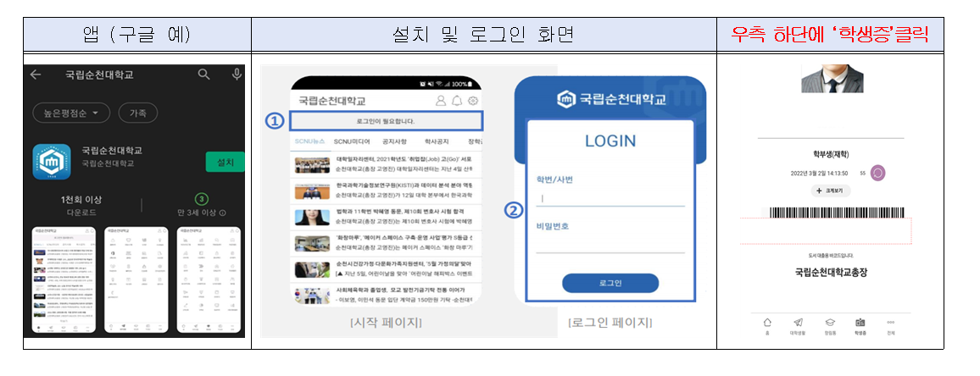980x376 pixels.
Task: Tap the voice search microphone icon
Action: click(237, 75)
